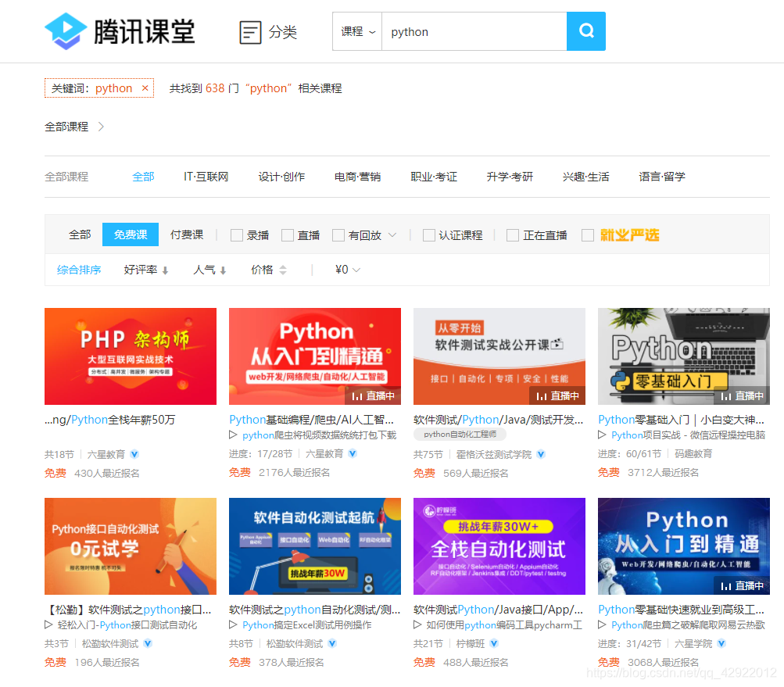Switch to the IT·互联网 category tab

click(205, 177)
